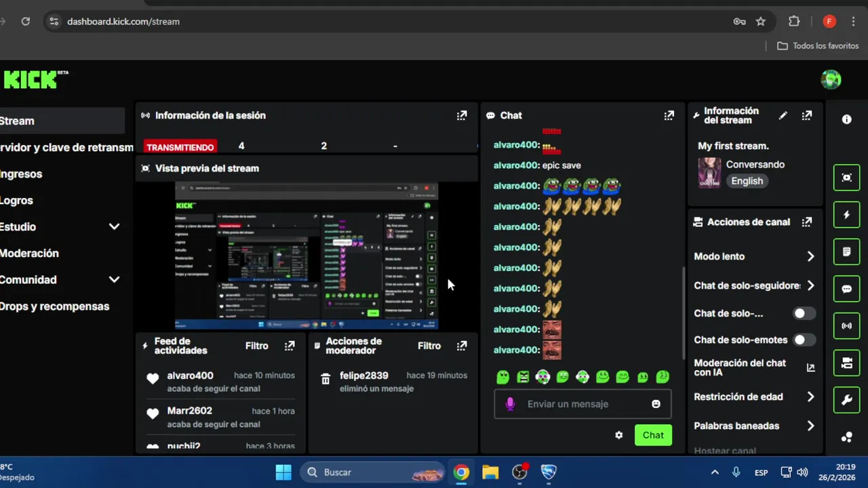Click the taskbar Buscar search box
This screenshot has width=868, height=488.
pyautogui.click(x=372, y=472)
